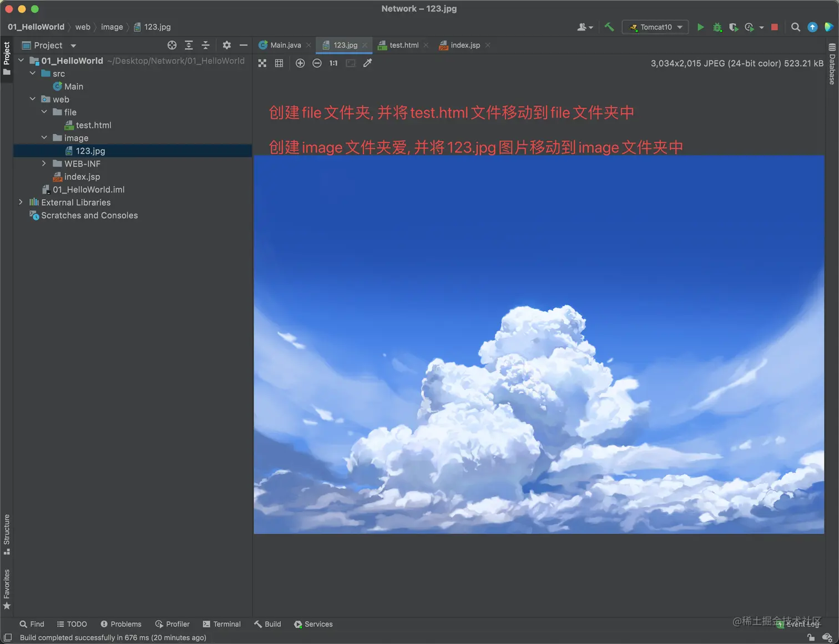
Task: Stop the running server with red square
Action: 775,27
